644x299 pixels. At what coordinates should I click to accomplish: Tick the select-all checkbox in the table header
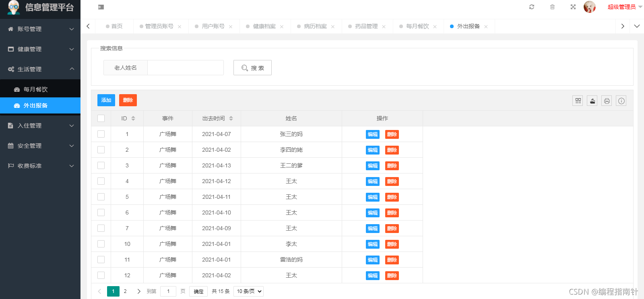coord(101,118)
